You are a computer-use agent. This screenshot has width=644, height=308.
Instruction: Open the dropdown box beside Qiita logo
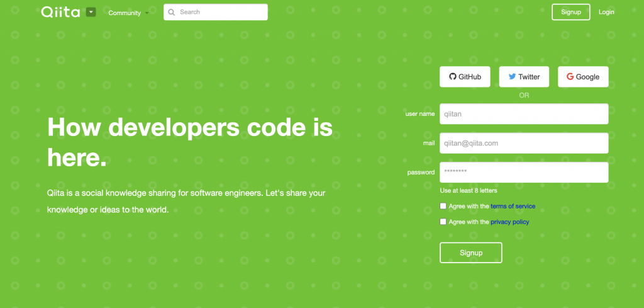click(x=91, y=13)
